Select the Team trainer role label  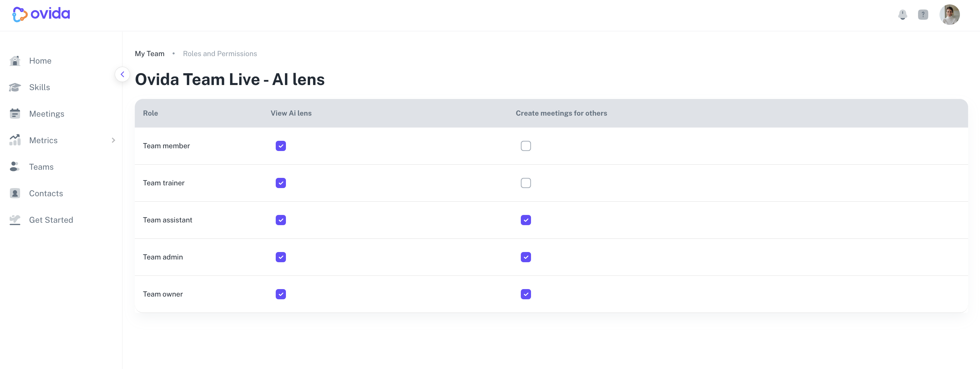click(x=164, y=183)
